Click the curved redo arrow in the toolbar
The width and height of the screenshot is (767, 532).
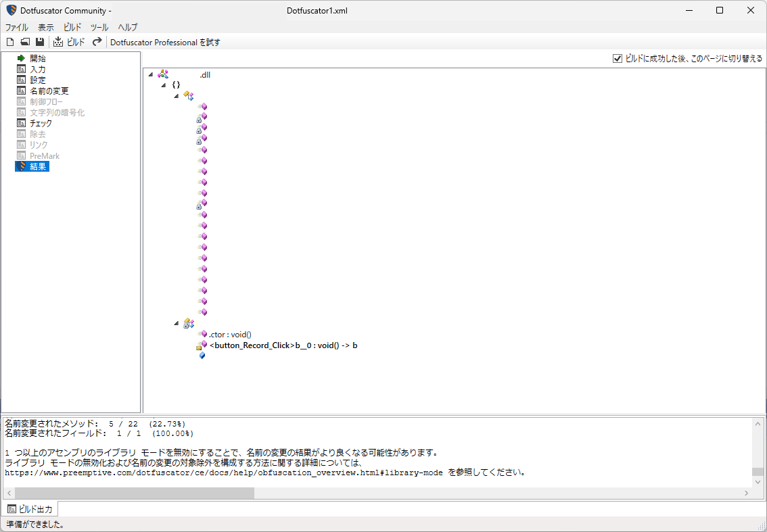[x=97, y=42]
